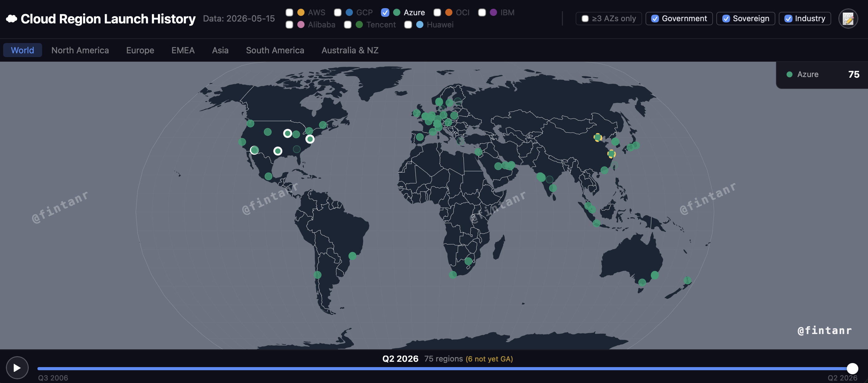Image resolution: width=868 pixels, height=383 pixels.
Task: Enable the Tencent provider checkbox
Action: pos(348,25)
